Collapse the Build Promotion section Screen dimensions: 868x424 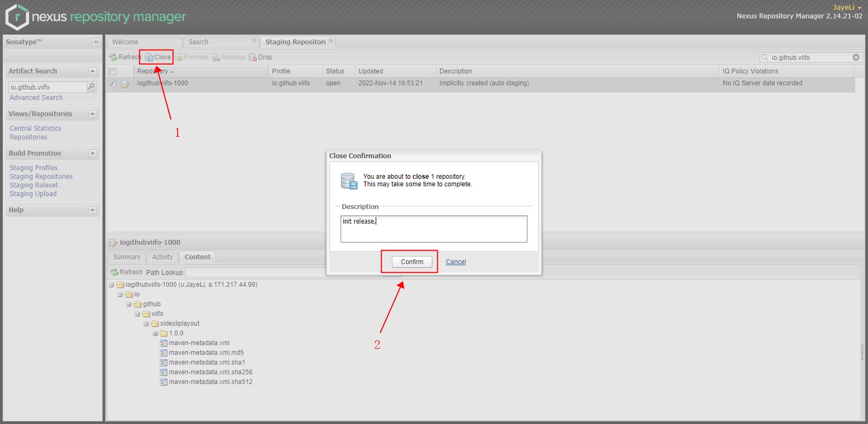coord(92,153)
